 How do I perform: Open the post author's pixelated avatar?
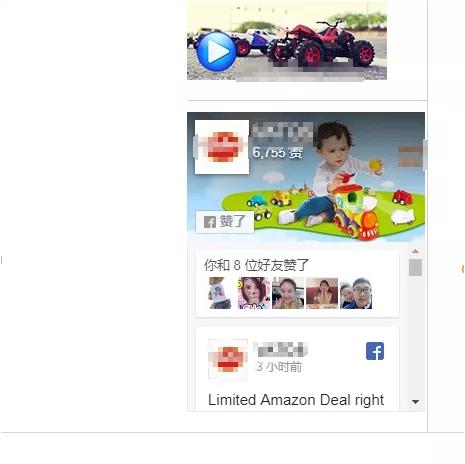click(228, 359)
